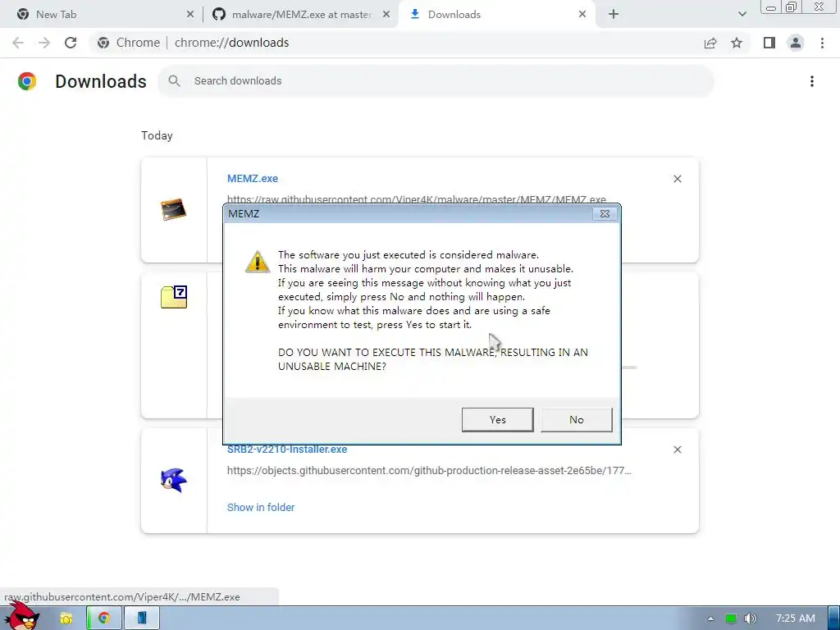
Task: Click the Chrome logo beside Downloads
Action: [27, 81]
